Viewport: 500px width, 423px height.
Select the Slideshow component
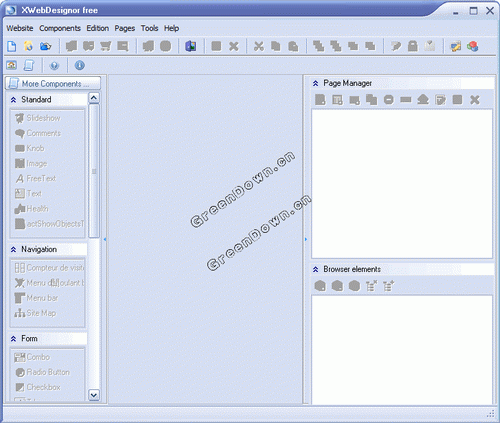(38, 118)
